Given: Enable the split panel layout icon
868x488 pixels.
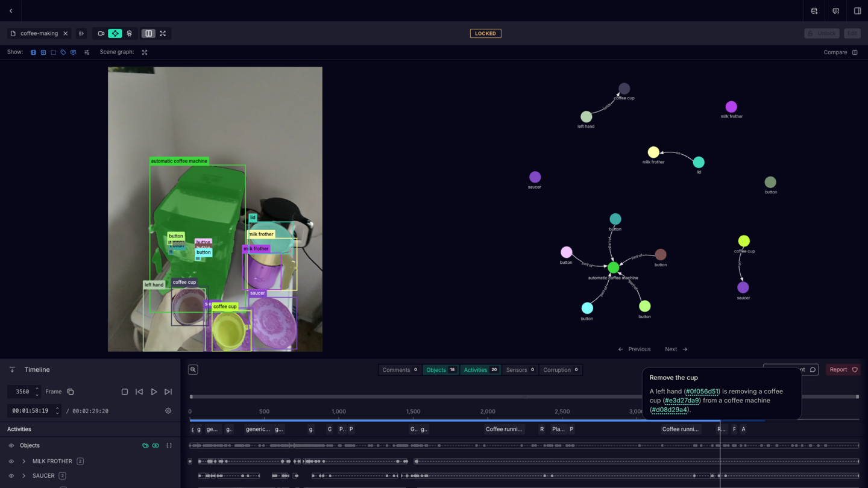Looking at the screenshot, I should (148, 34).
